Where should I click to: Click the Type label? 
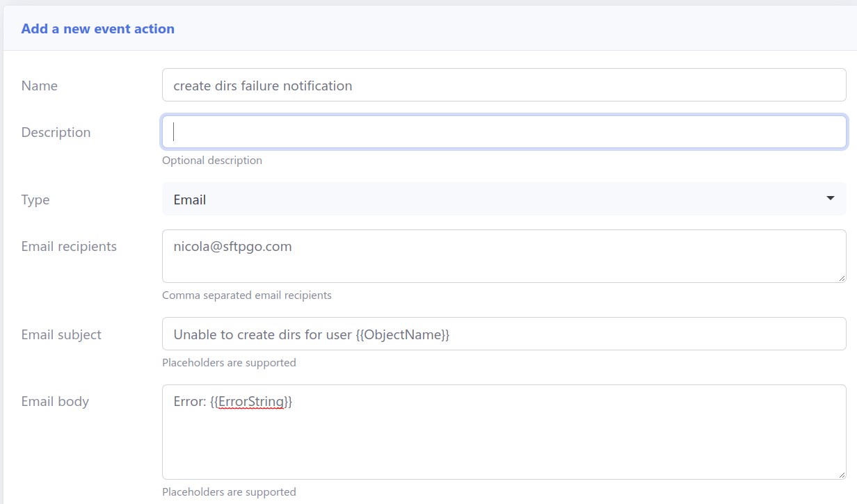tap(35, 200)
